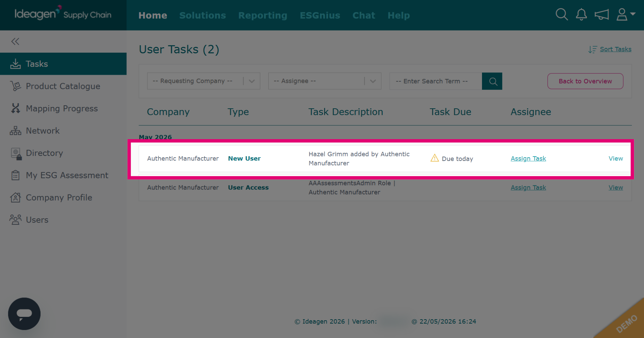Image resolution: width=644 pixels, height=338 pixels.
Task: Open the Chat menu
Action: pos(364,15)
